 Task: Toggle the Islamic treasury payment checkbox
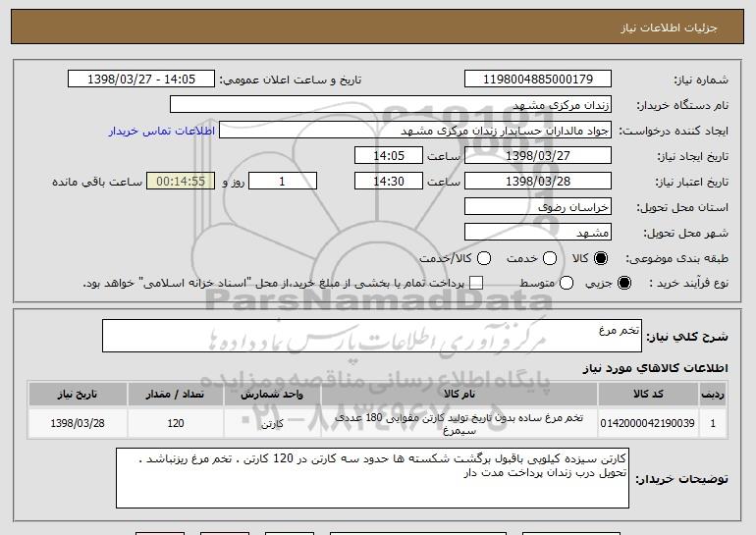tap(476, 283)
